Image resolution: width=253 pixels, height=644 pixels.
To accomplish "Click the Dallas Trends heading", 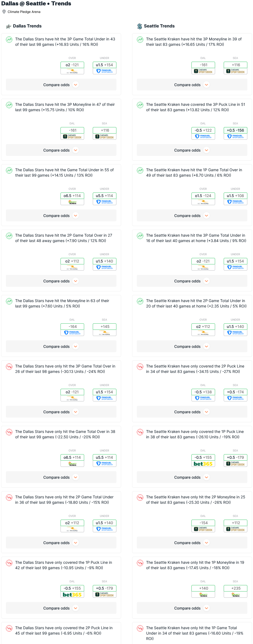I will click(x=27, y=26).
